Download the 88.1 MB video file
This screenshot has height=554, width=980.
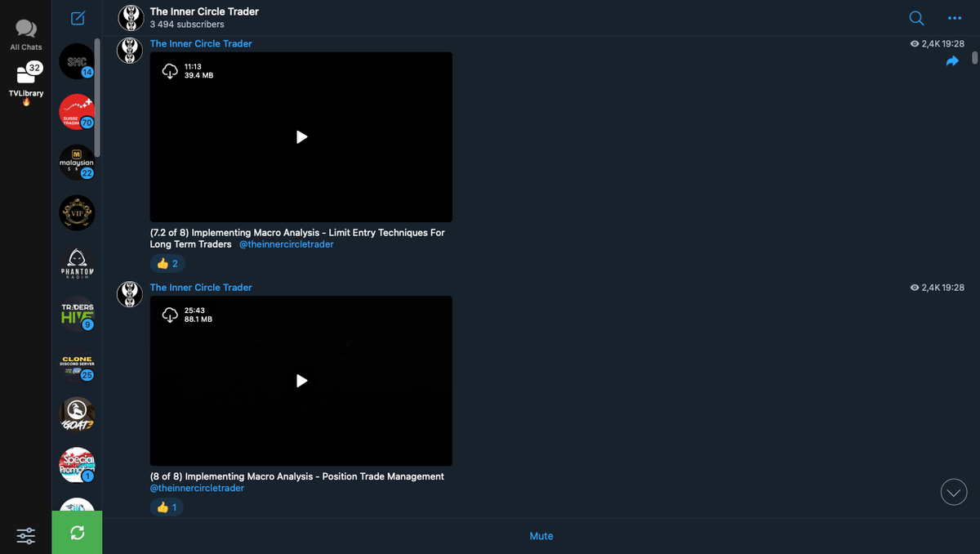[x=169, y=315]
